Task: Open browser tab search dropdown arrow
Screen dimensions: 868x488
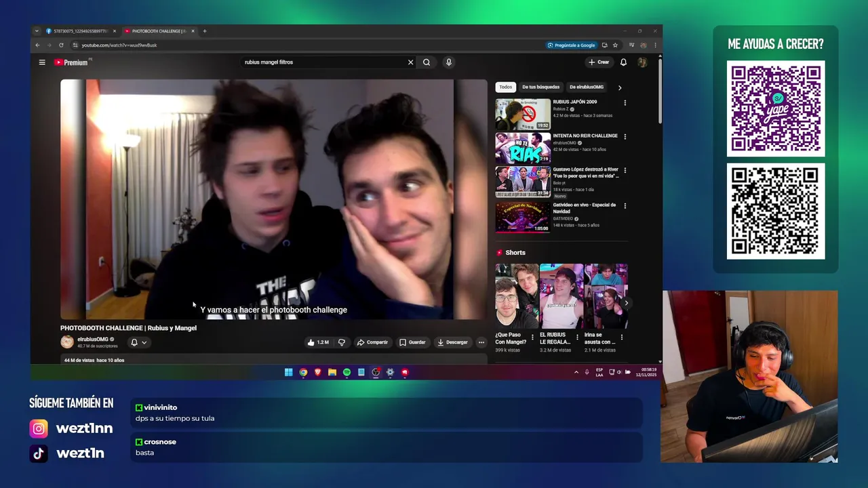Action: [x=37, y=31]
